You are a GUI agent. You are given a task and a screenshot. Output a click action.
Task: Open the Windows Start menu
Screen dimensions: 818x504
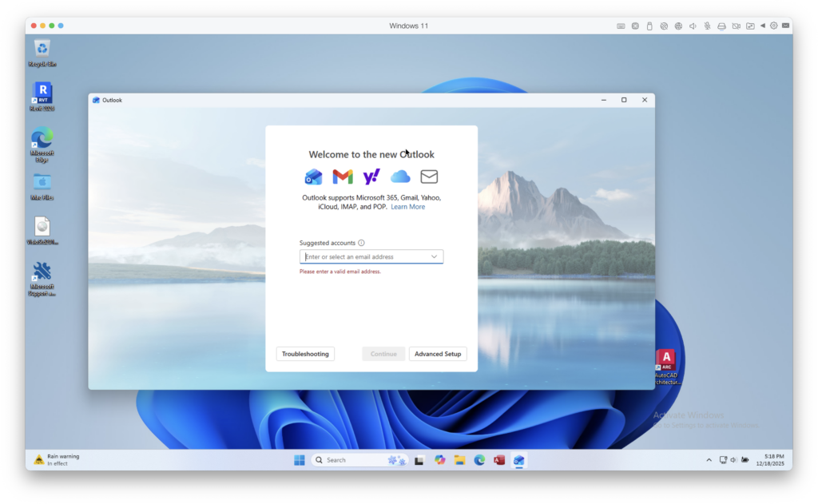coord(299,460)
